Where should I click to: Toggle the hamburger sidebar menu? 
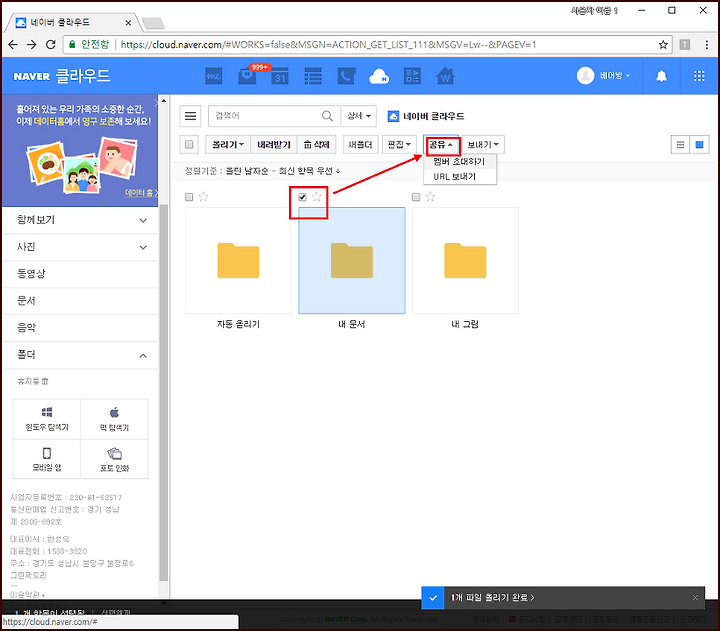tap(190, 116)
